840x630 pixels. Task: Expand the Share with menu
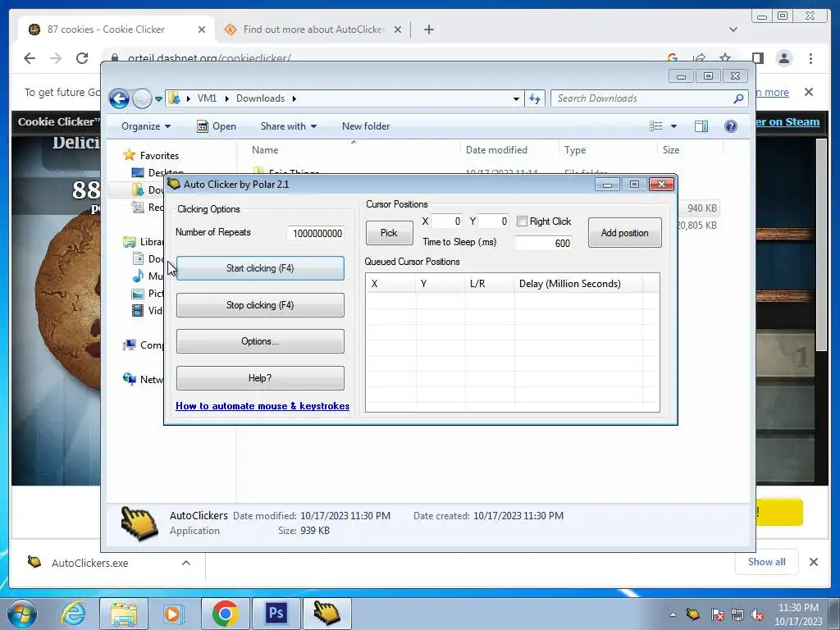pyautogui.click(x=288, y=126)
